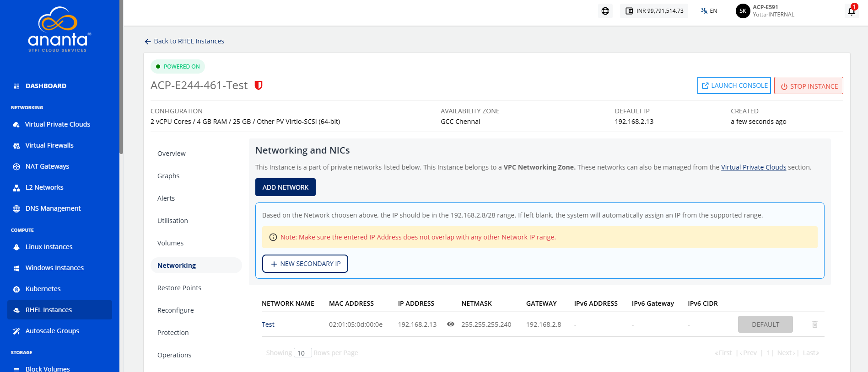Switch to the Graphs tab
This screenshot has width=868, height=372.
168,176
